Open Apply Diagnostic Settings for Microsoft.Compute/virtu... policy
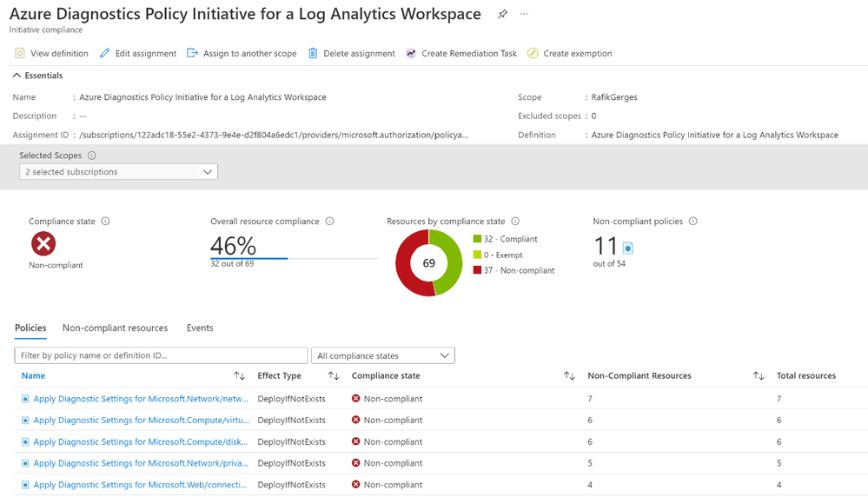 141,420
